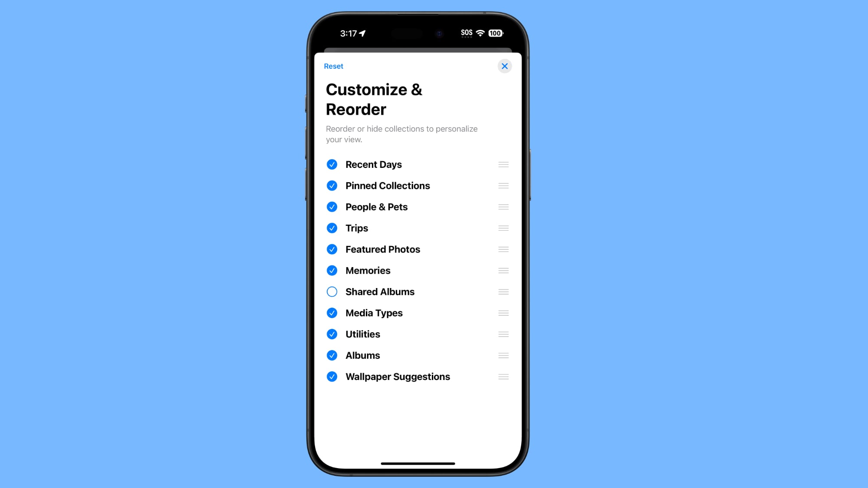The height and width of the screenshot is (488, 868).
Task: Click the drag handle for Media Types
Action: pyautogui.click(x=503, y=313)
